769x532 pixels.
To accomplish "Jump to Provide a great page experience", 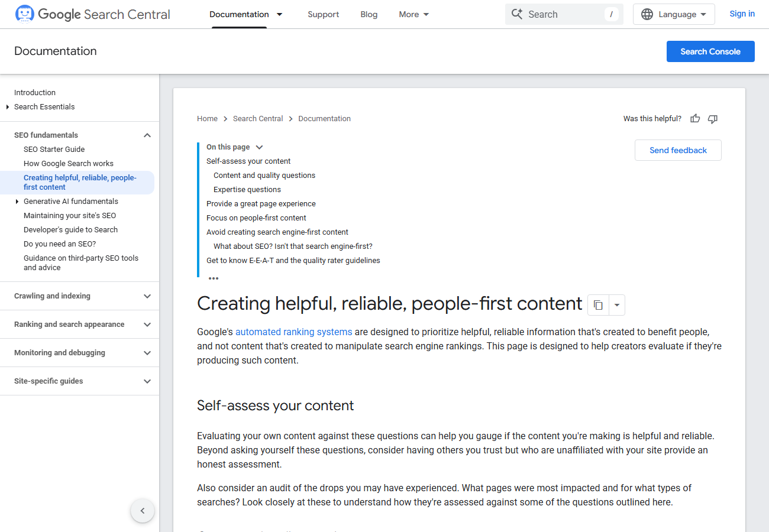I will [261, 204].
